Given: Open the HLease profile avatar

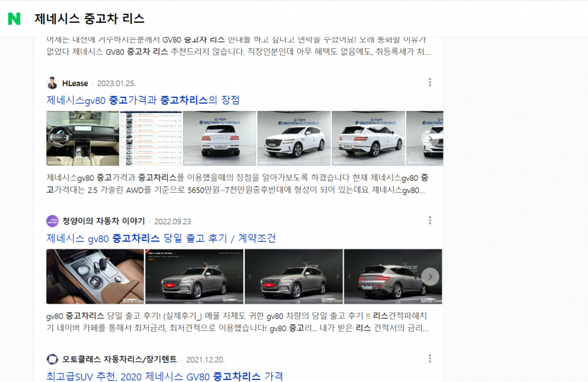Looking at the screenshot, I should 52,83.
